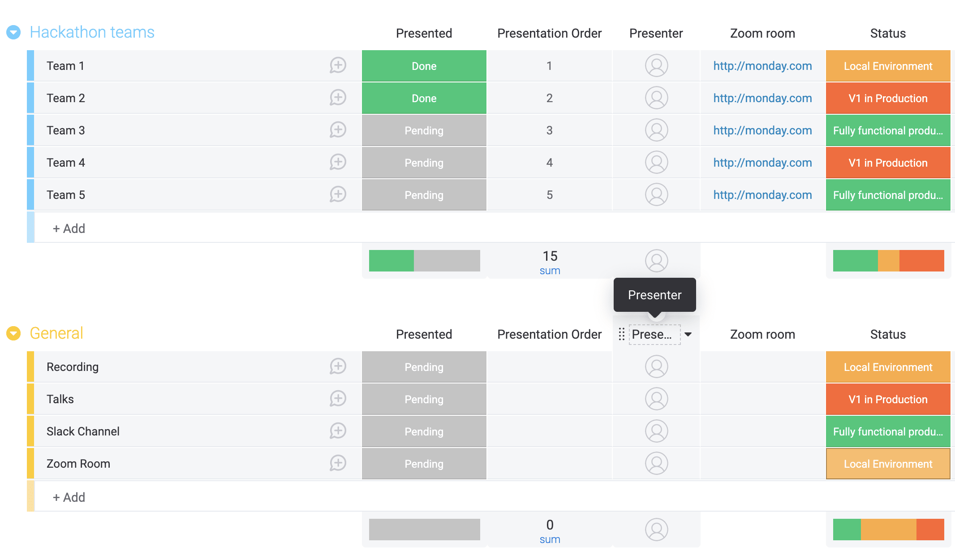The width and height of the screenshot is (955, 560).
Task: Open Team 3 Zoom room link
Action: coord(762,130)
